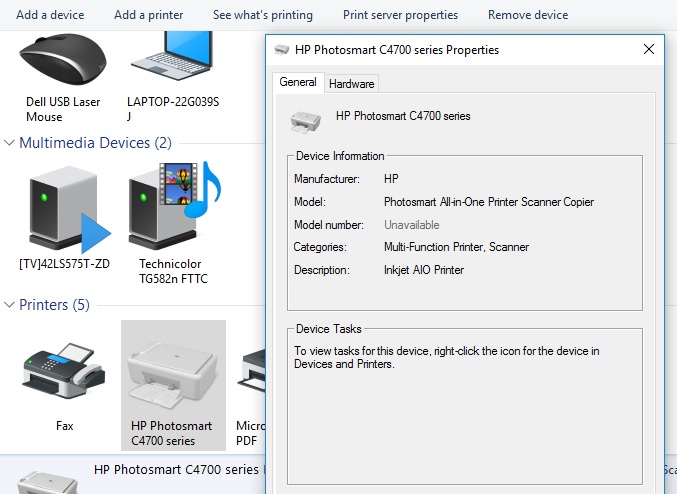This screenshot has height=494, width=677.
Task: Select the LAPTOP-22G039SJ computer icon
Action: click(173, 55)
